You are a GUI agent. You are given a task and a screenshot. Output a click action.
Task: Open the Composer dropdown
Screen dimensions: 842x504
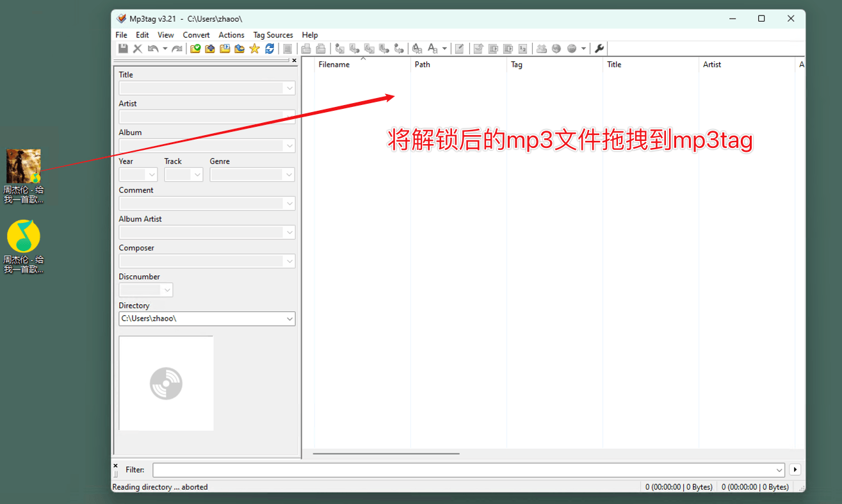pos(289,261)
